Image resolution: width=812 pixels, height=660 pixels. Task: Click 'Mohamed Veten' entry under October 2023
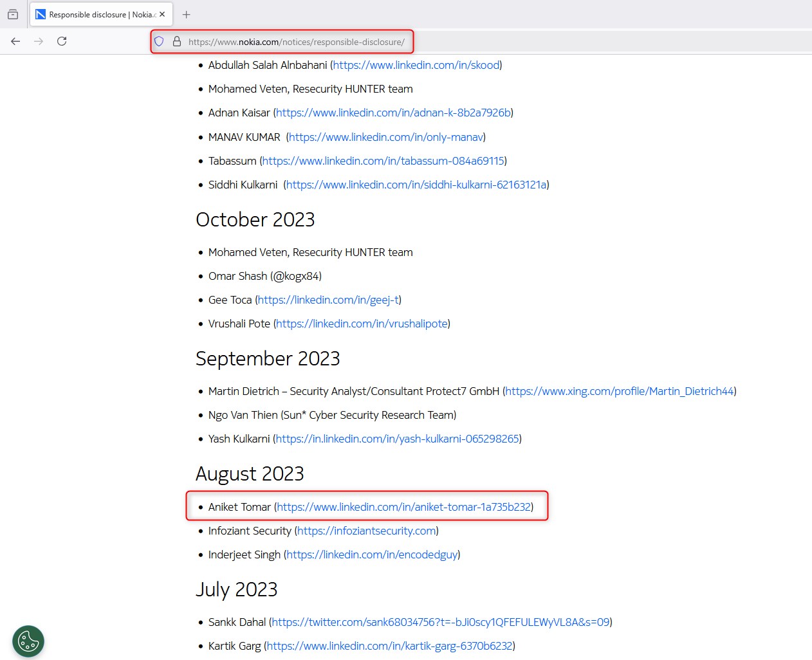311,252
